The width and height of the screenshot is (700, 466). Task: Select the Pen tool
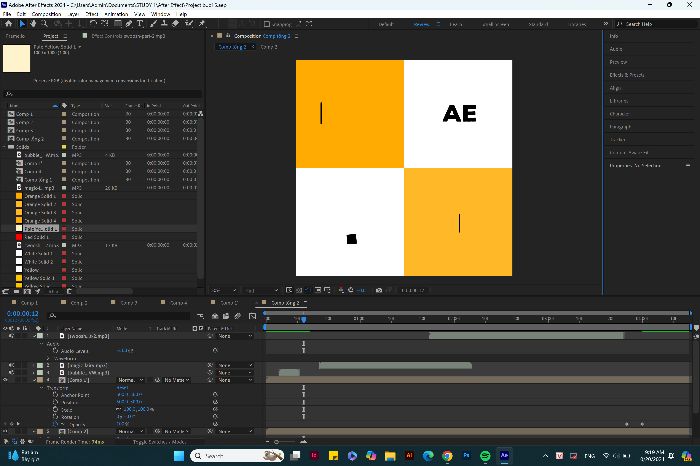point(129,24)
